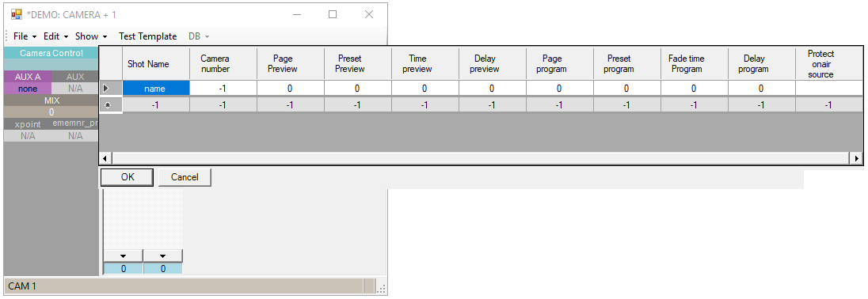
Task: Close the DEMO: CAMERA window
Action: click(369, 14)
